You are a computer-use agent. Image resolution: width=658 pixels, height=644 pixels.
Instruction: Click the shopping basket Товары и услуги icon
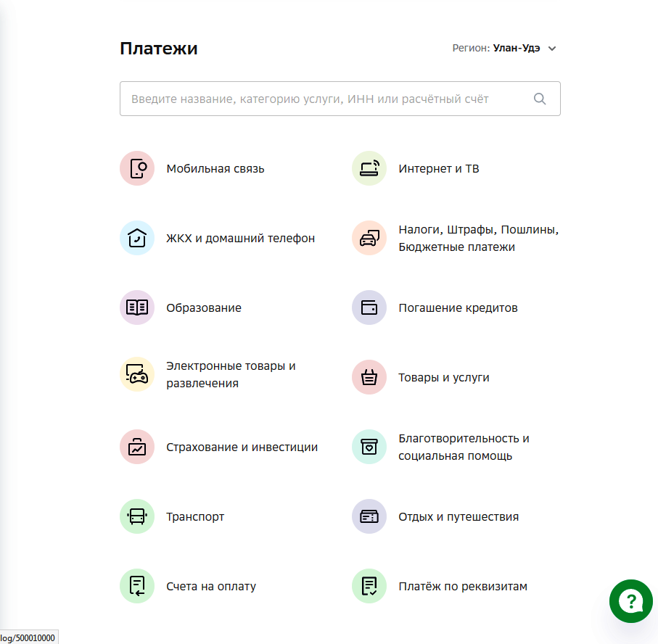[x=369, y=377]
